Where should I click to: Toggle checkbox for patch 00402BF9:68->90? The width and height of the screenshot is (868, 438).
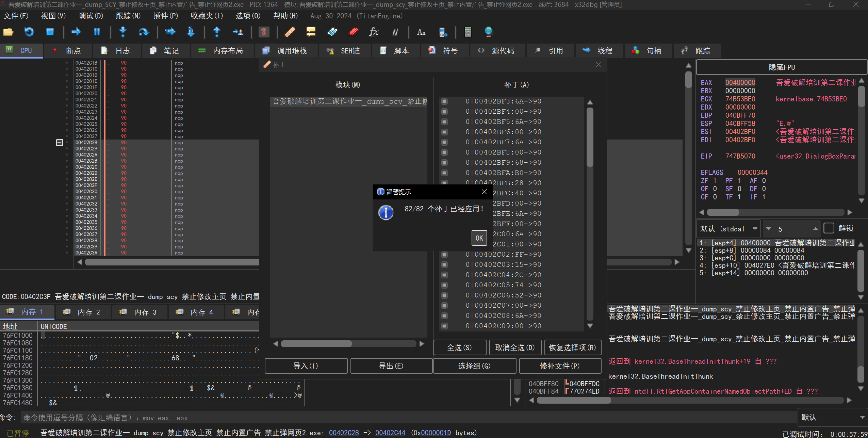pyautogui.click(x=444, y=163)
